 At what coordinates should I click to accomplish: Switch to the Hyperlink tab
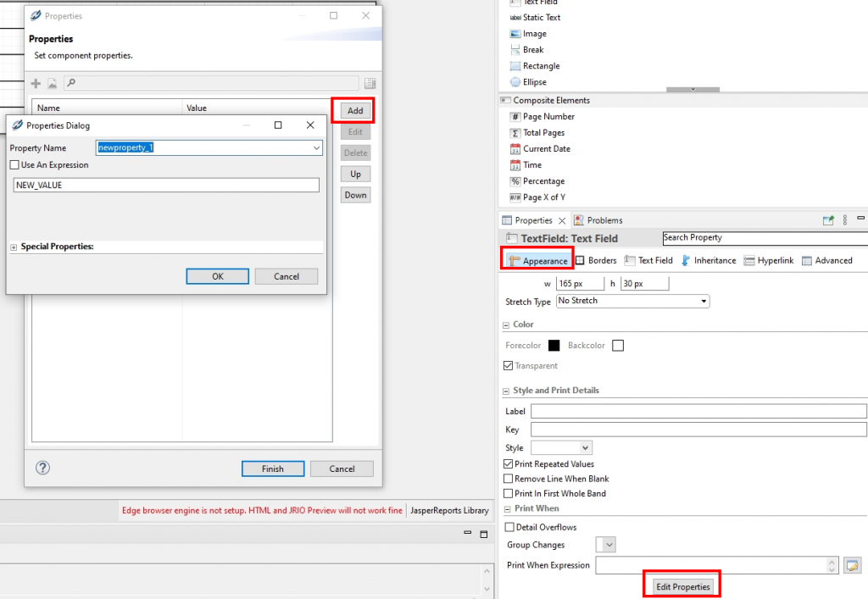[769, 260]
